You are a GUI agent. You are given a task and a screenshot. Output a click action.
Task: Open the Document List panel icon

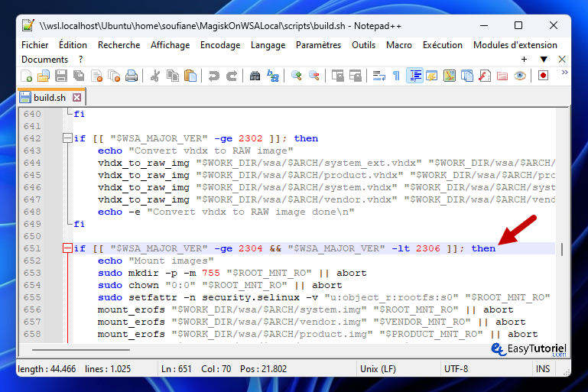click(x=467, y=76)
